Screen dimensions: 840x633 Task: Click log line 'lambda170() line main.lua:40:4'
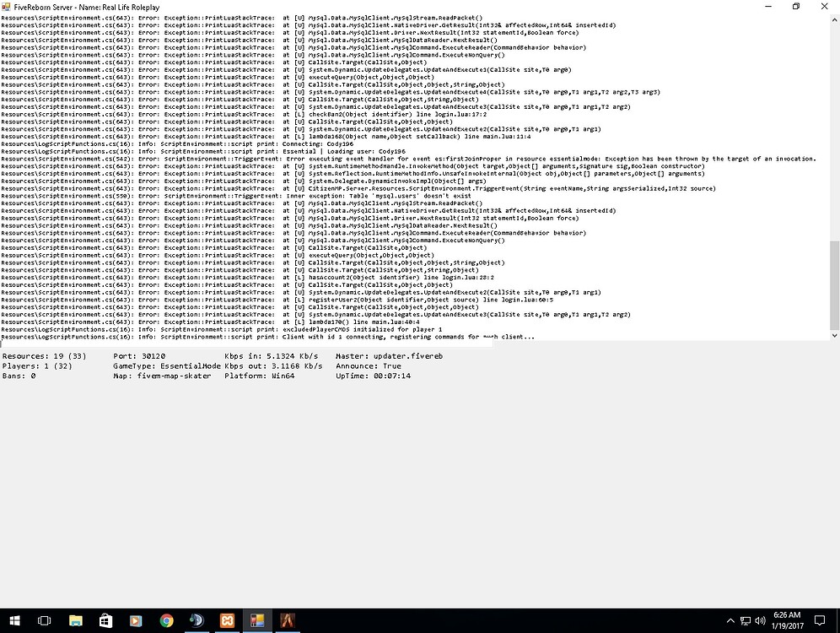coord(211,322)
